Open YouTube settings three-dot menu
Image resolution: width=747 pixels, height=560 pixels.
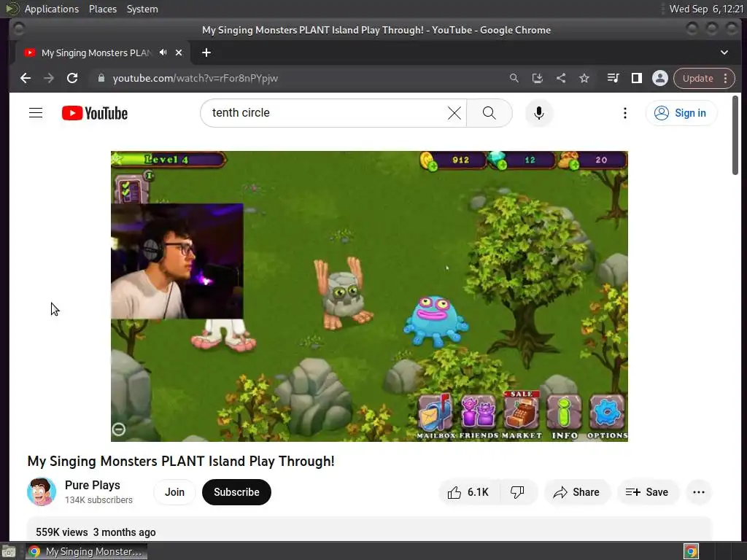click(x=625, y=113)
